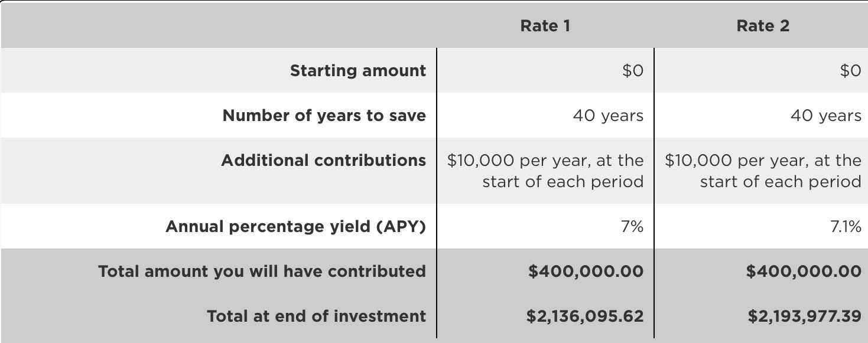
Task: Click the $400,000.00 contributed total under Rate 2
Action: point(804,272)
